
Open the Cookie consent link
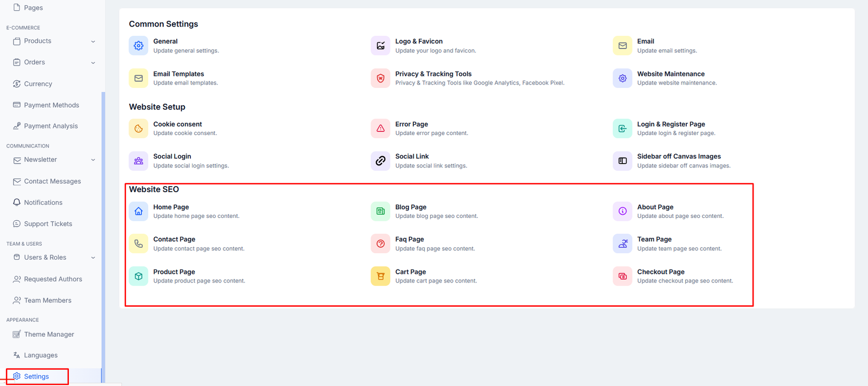[x=177, y=124]
